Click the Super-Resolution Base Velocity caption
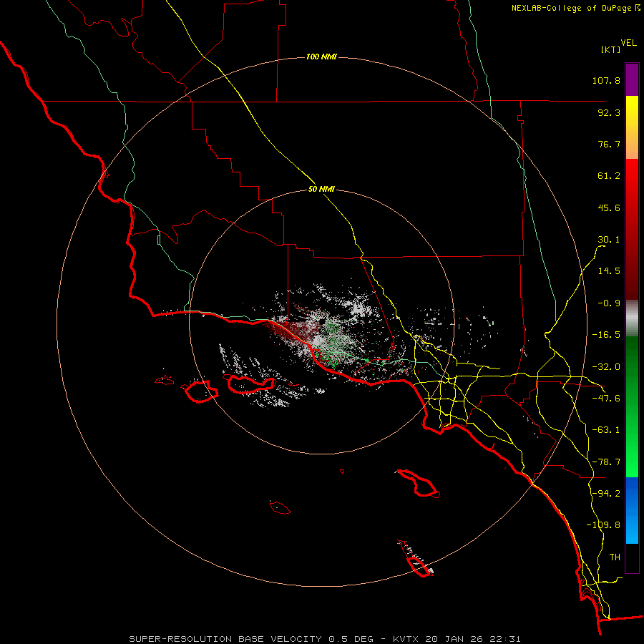The width and height of the screenshot is (644, 644). coord(325,639)
